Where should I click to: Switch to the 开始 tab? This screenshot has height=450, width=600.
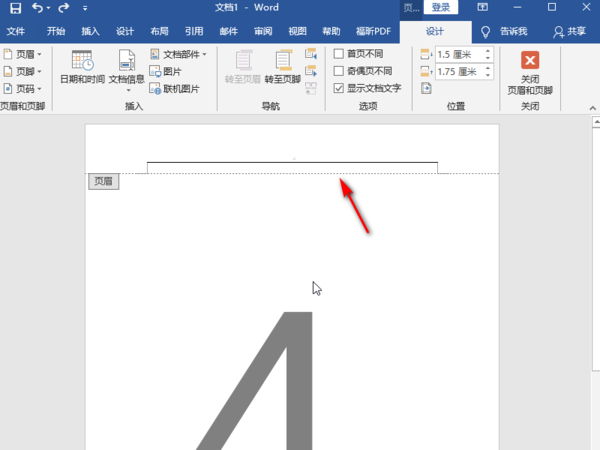click(56, 31)
